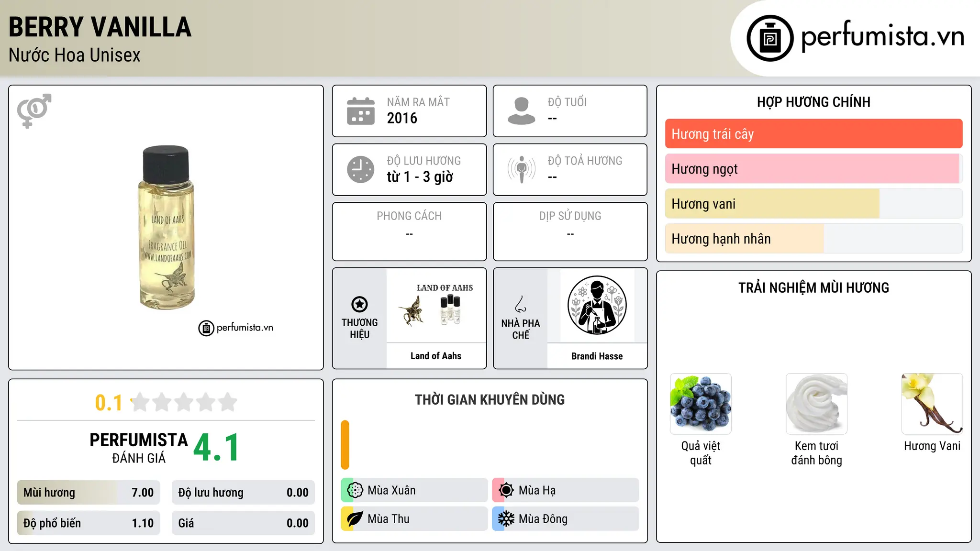Click the sillage projection icon
This screenshot has height=551, width=980.
click(x=522, y=169)
